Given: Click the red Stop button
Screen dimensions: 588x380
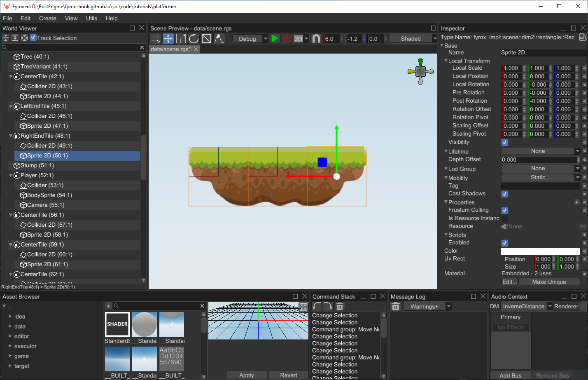Looking at the screenshot, I should click(x=287, y=38).
